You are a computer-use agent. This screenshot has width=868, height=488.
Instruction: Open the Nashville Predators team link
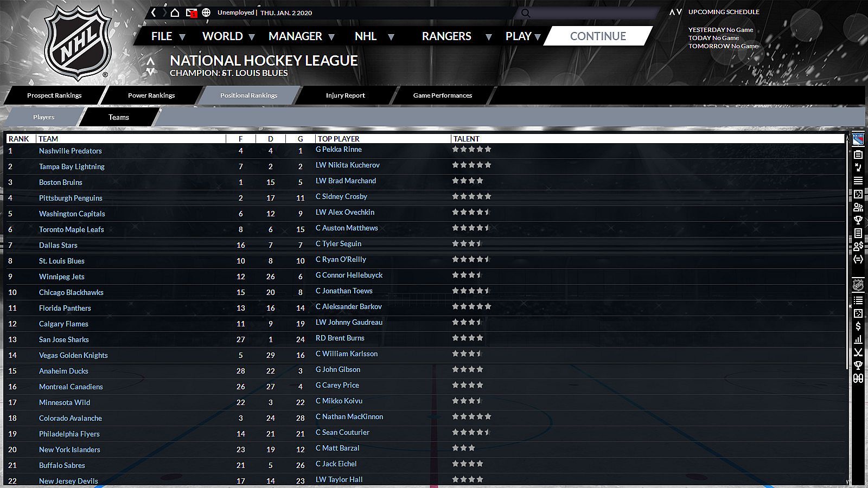pos(71,151)
